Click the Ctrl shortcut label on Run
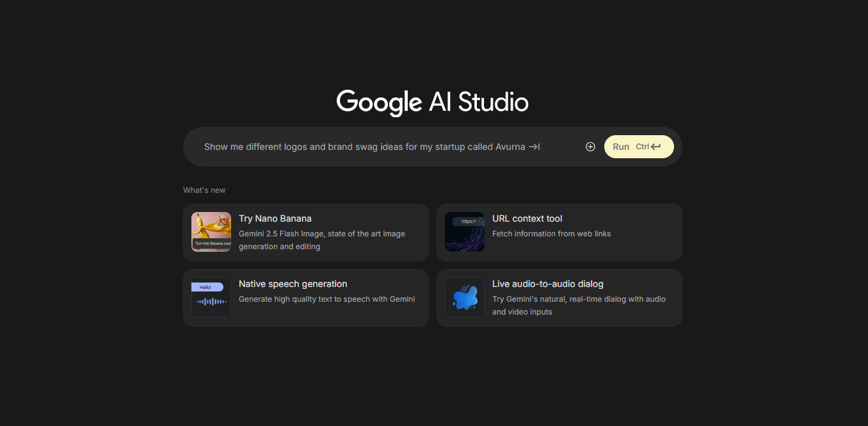The image size is (868, 426). 642,147
